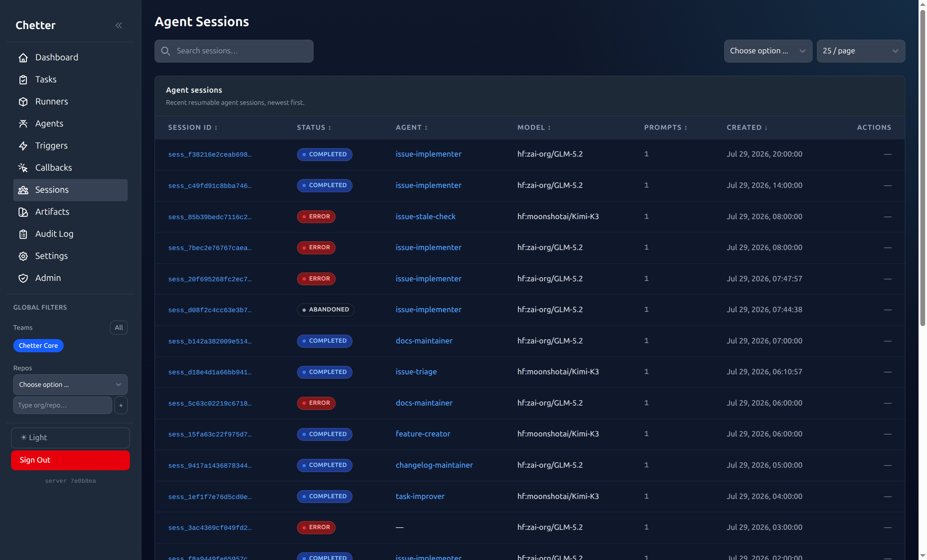
Task: Open session sess_9417a1436878344
Action: [209, 466]
